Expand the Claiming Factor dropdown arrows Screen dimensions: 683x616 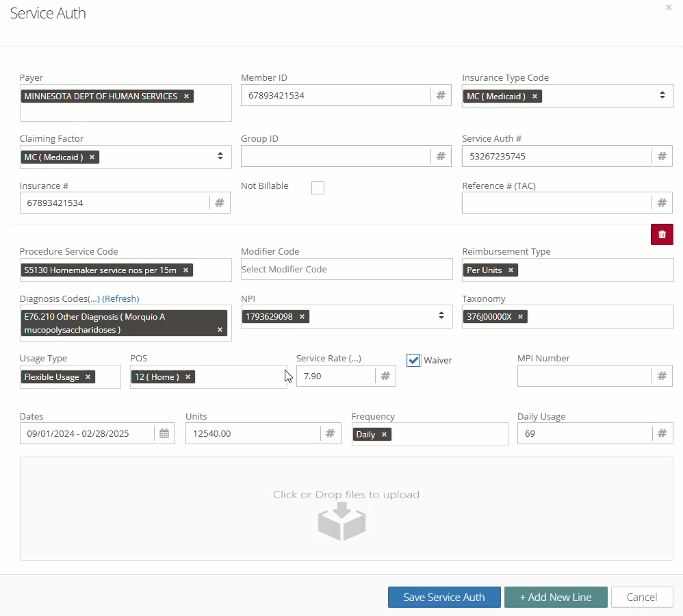click(220, 156)
